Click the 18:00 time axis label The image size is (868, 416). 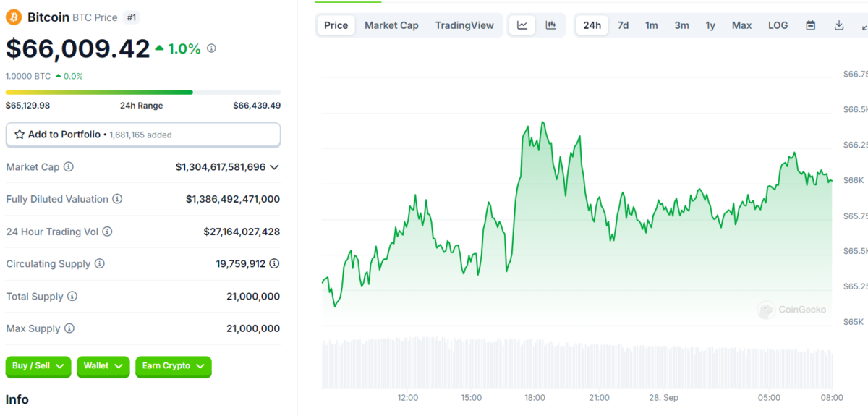click(x=535, y=398)
